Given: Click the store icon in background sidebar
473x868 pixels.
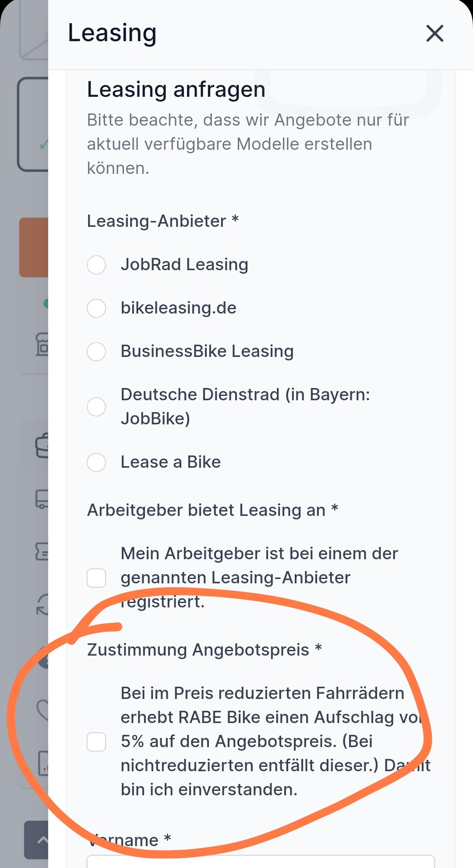Looking at the screenshot, I should (42, 344).
